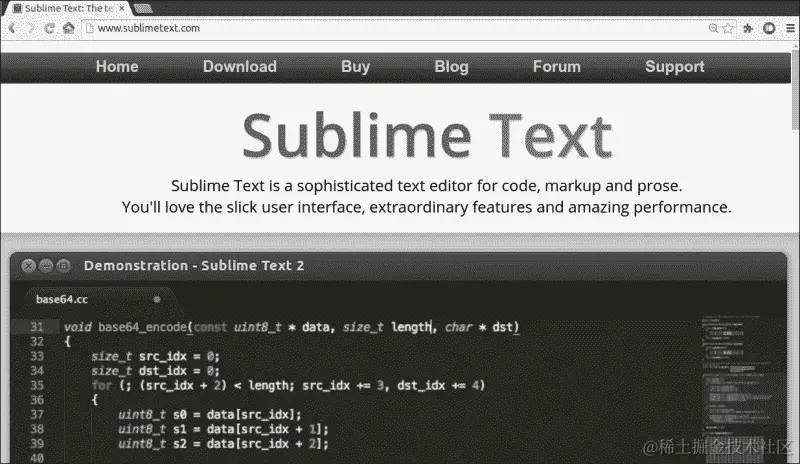Click line number 39 in the gutter
The image size is (800, 464).
(x=37, y=444)
